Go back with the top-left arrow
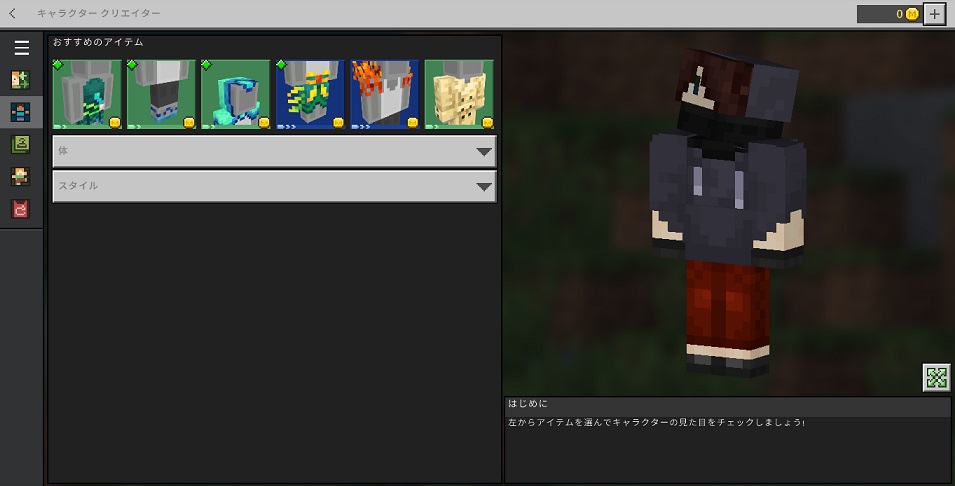 12,13
